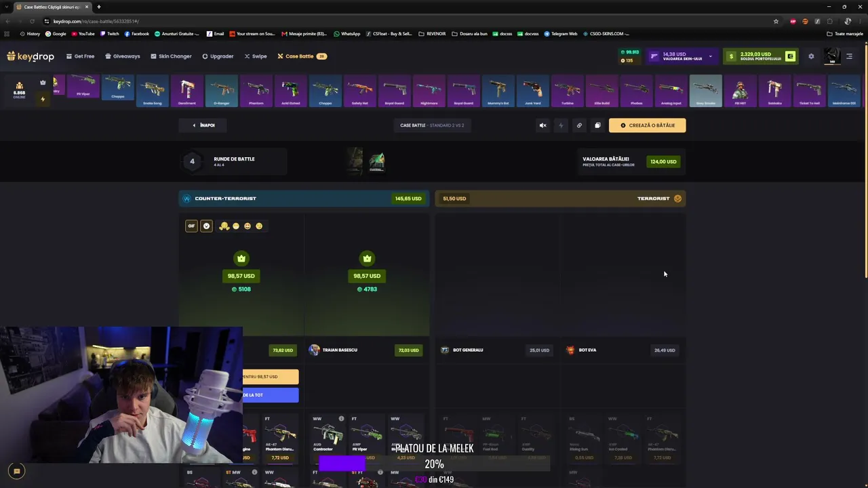Click the orange 98,57 USD button
Screen dimensions: 868x488
pyautogui.click(x=271, y=377)
